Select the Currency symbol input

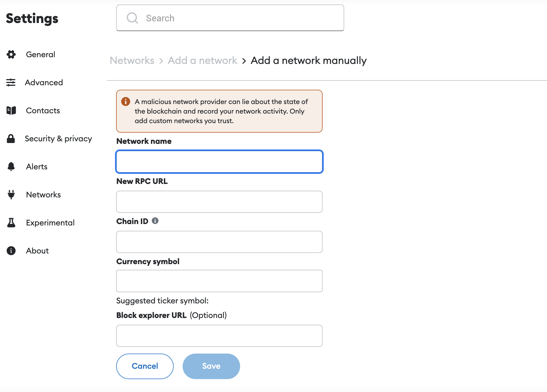coord(219,281)
